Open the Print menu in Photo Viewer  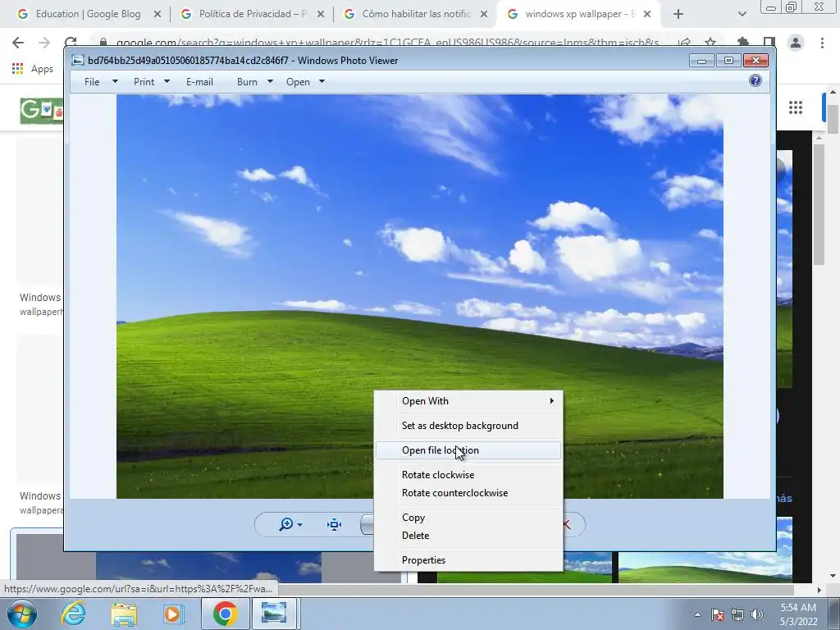point(144,81)
